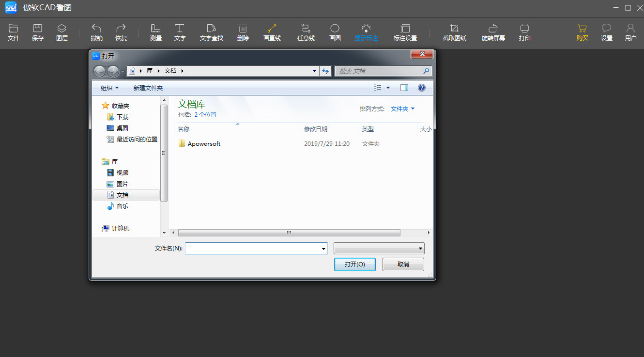
Task: Click the Forward arrow in Open dialog
Action: [113, 71]
